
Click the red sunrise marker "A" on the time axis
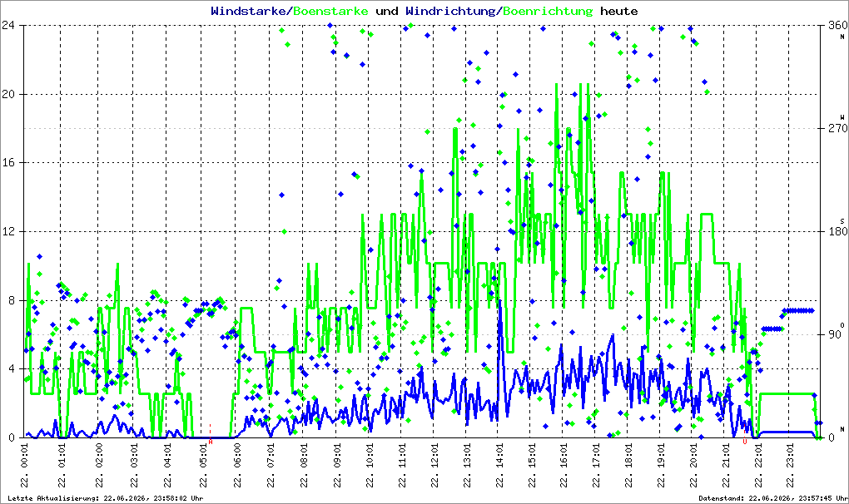click(x=210, y=442)
